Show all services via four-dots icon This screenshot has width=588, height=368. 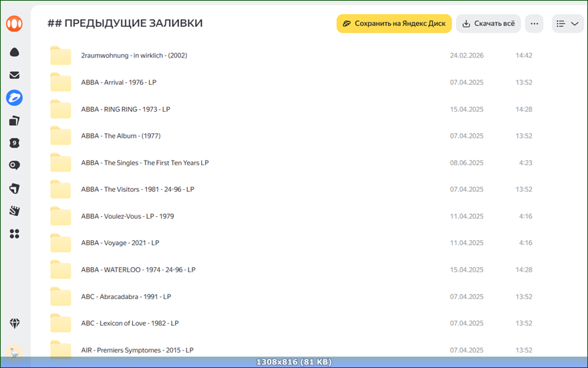pyautogui.click(x=14, y=234)
